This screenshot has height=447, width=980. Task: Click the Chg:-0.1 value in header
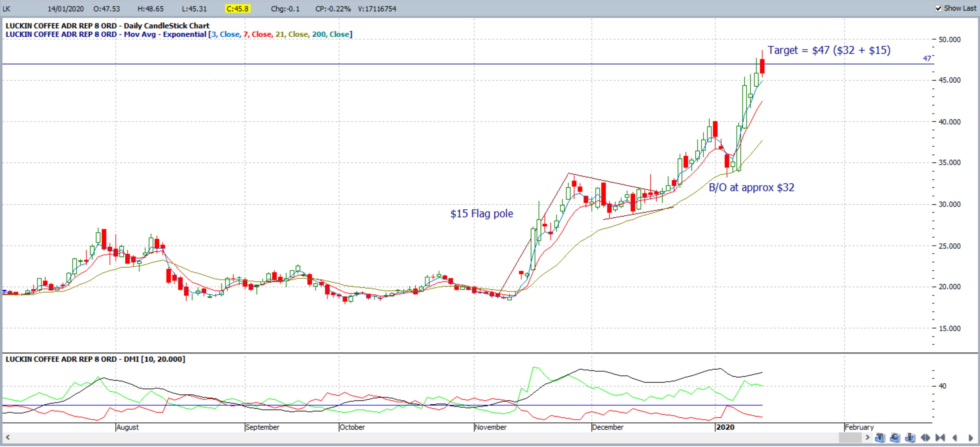click(285, 9)
